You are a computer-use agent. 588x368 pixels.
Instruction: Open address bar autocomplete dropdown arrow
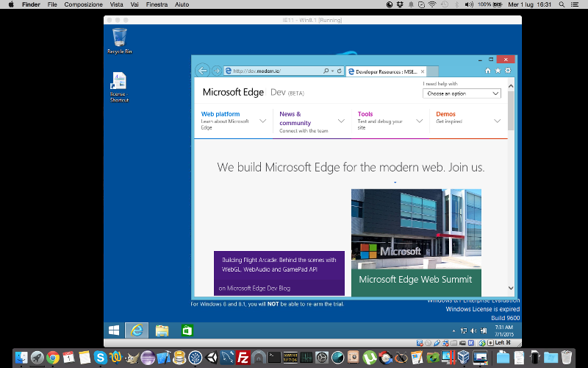point(332,71)
